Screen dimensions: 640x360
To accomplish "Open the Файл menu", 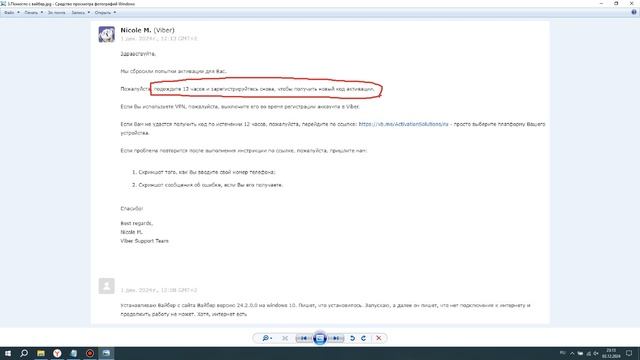I will coord(12,13).
